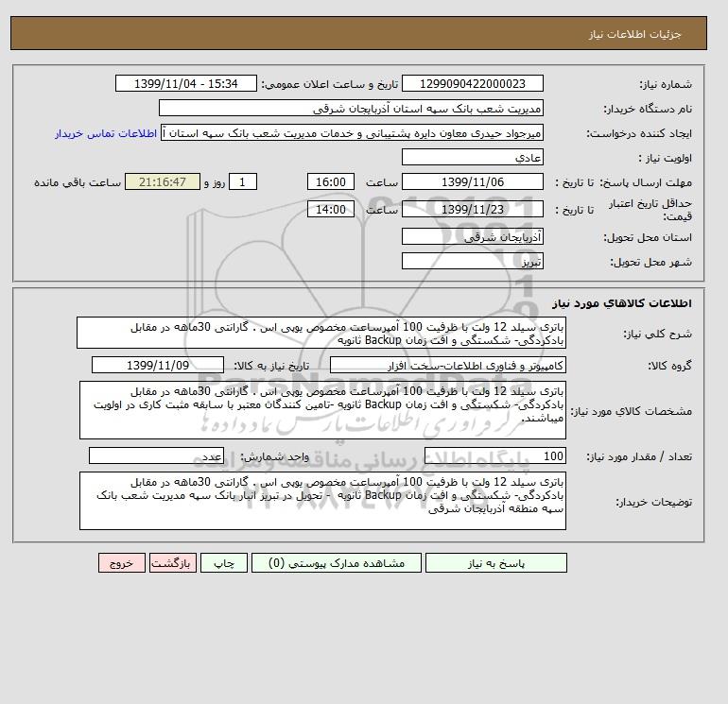This screenshot has width=728, height=704.
Task: Click the خروج exit button
Action: pos(122,563)
